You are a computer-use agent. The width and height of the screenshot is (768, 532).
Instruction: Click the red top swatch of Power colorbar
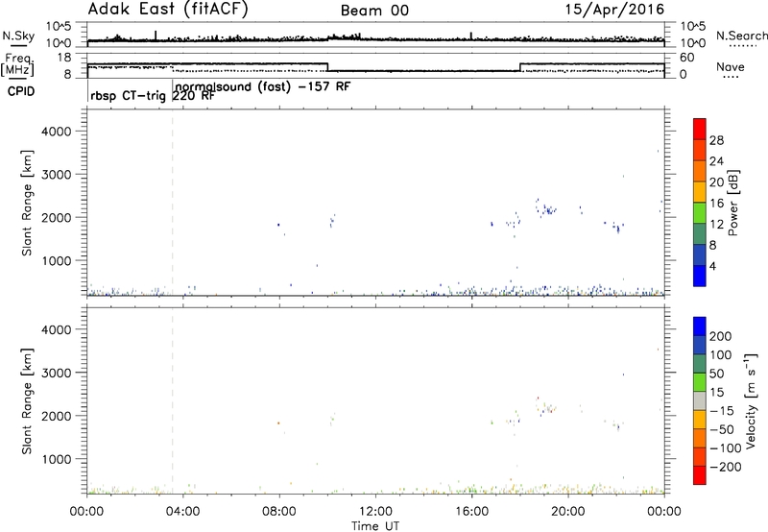click(700, 129)
